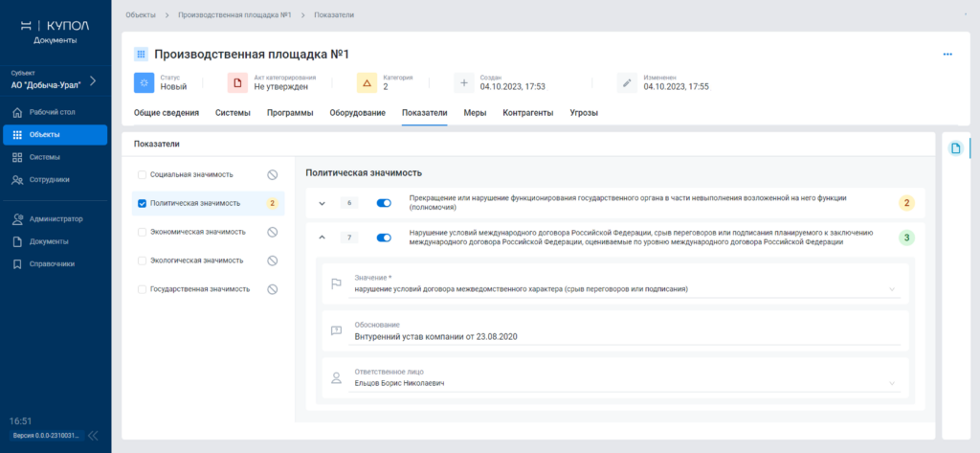
Task: Open the Угрозы tab
Action: (584, 113)
